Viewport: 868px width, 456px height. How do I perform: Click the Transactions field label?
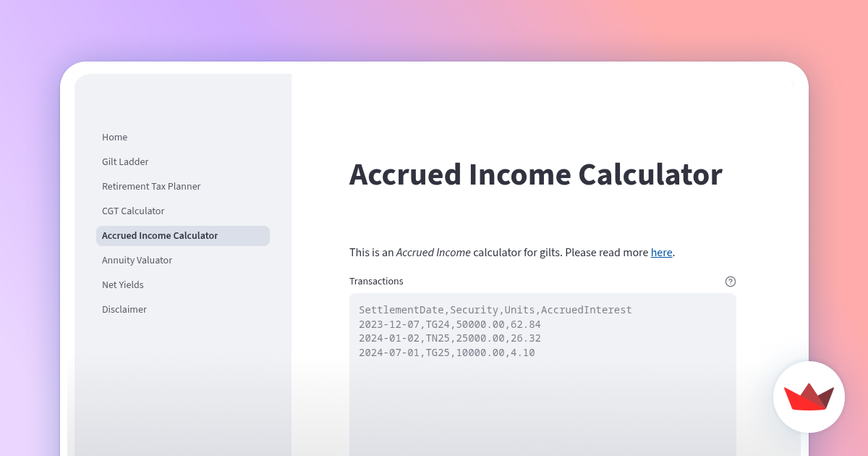376,281
